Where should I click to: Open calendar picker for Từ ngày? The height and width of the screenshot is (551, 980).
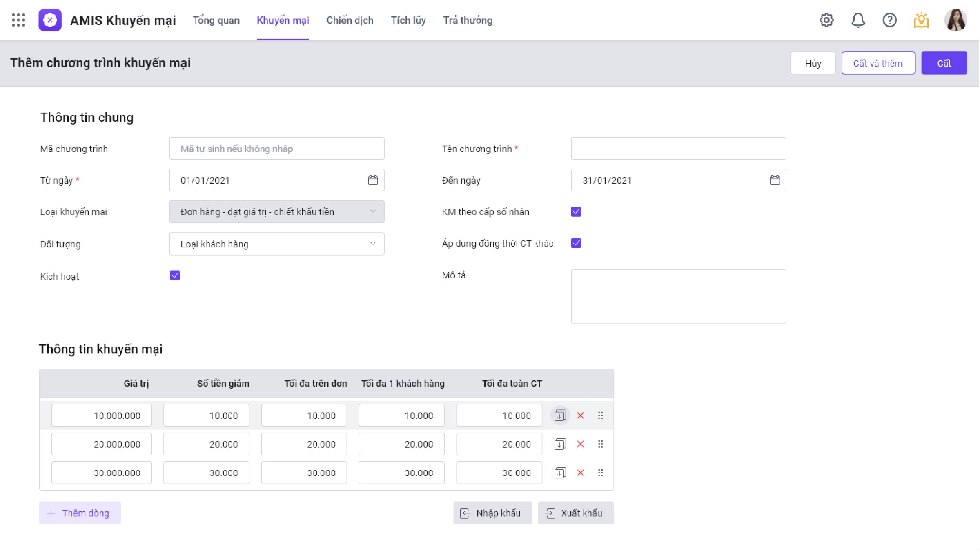coord(373,180)
